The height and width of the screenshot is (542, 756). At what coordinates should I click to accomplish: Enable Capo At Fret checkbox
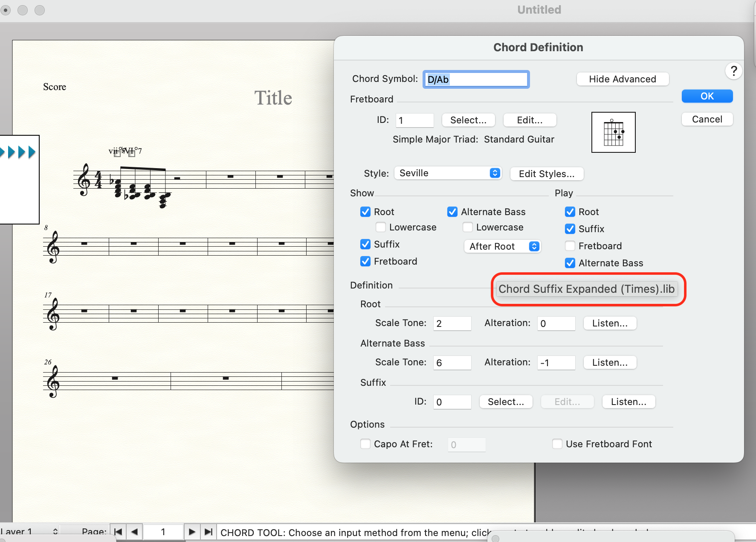[365, 444]
